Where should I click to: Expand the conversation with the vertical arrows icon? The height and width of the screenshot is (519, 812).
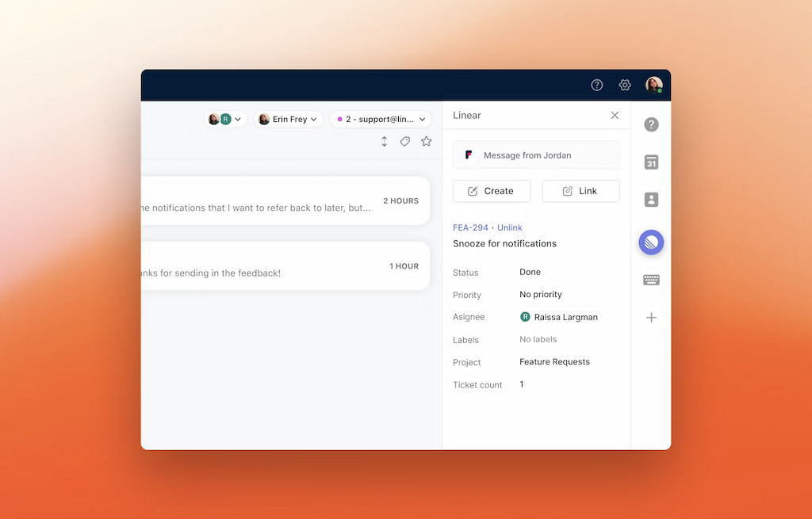(x=385, y=140)
